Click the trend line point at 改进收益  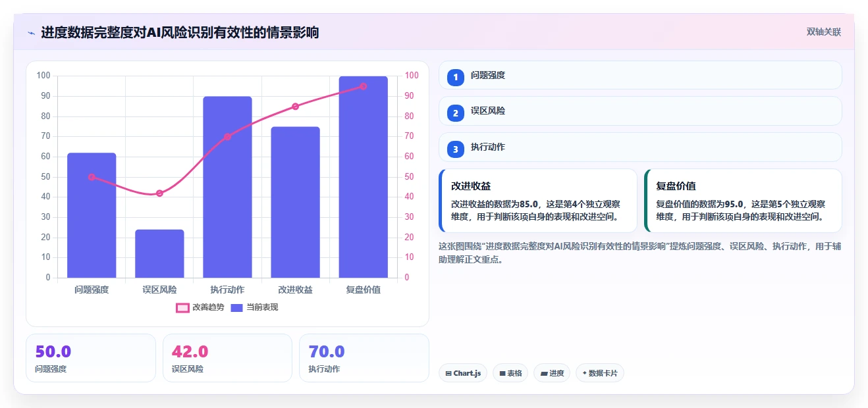pos(295,107)
